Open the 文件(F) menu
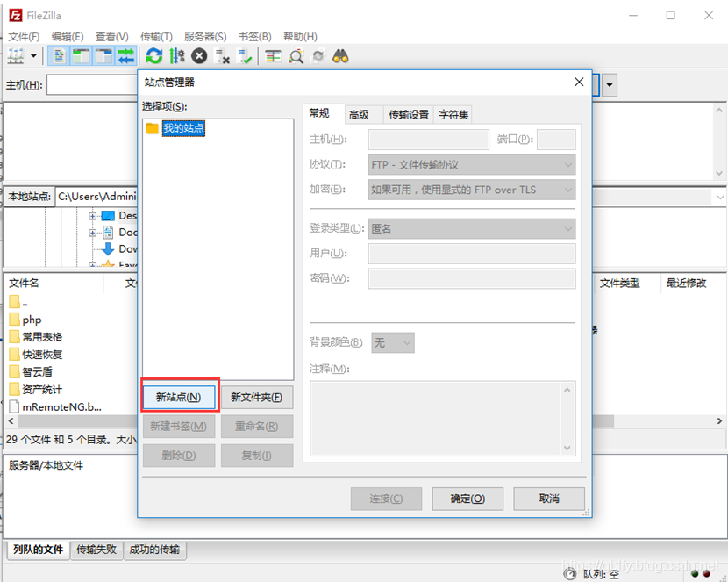 (24, 36)
